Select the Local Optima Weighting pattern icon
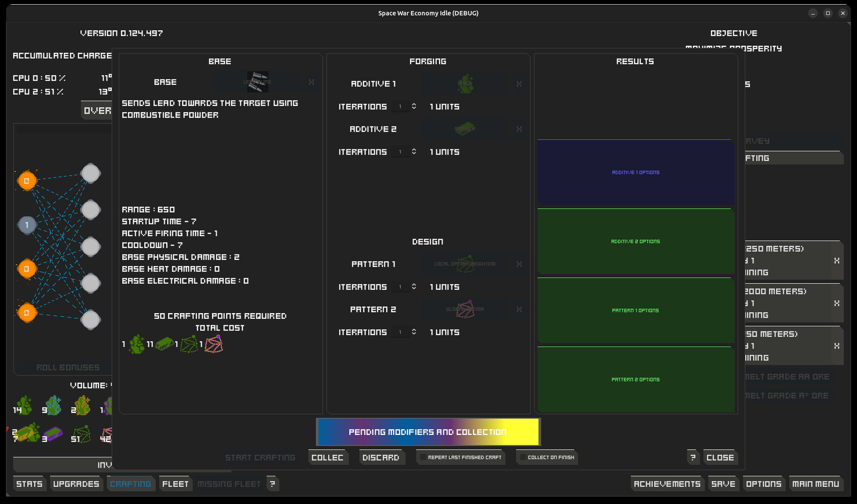Screen dimensions: 857x504 click(x=465, y=264)
